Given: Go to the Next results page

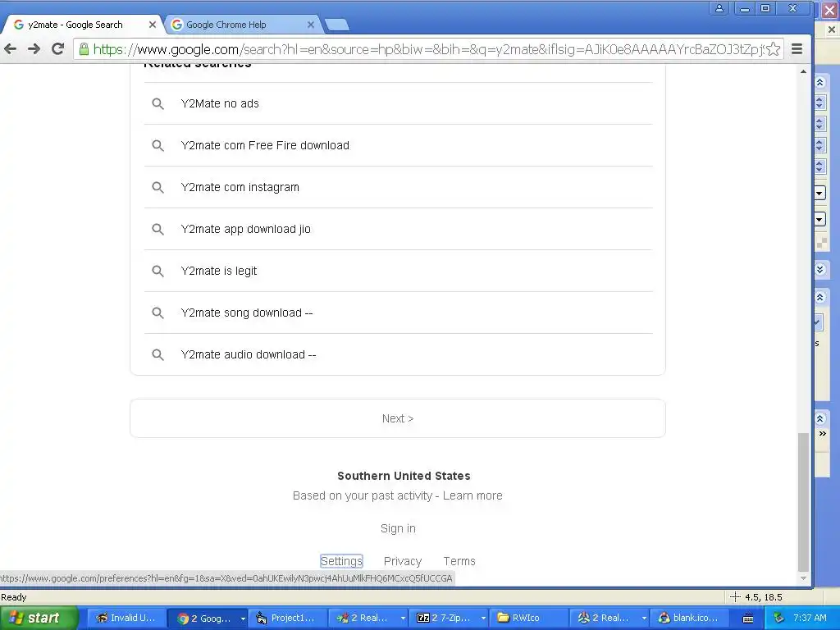Looking at the screenshot, I should (x=398, y=418).
